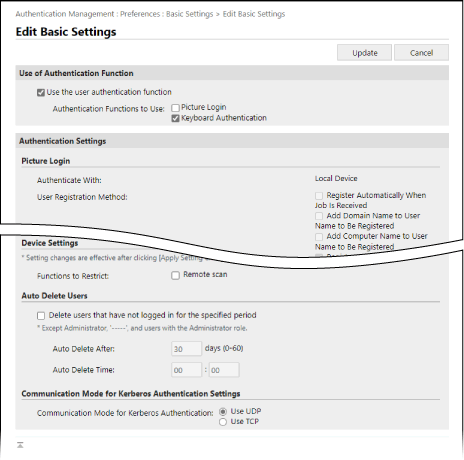Image resolution: width=464 pixels, height=460 pixels.
Task: Check Delete users that have not logged in
Action: coord(41,316)
